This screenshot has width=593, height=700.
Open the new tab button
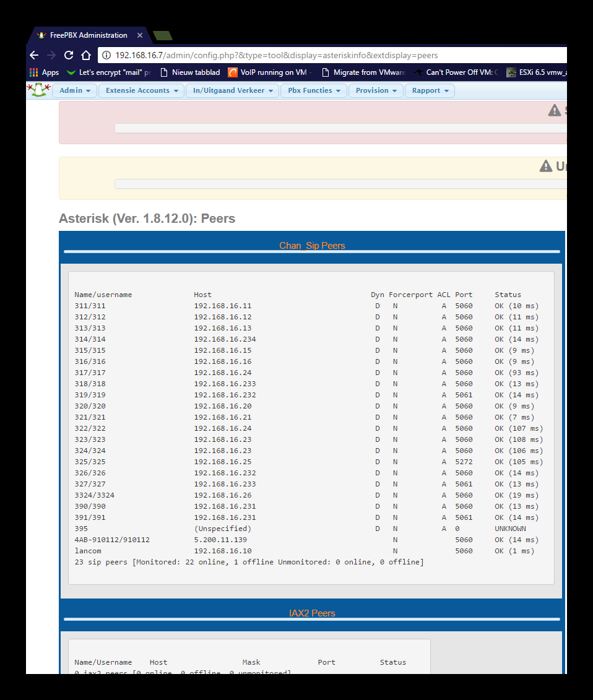(x=163, y=36)
